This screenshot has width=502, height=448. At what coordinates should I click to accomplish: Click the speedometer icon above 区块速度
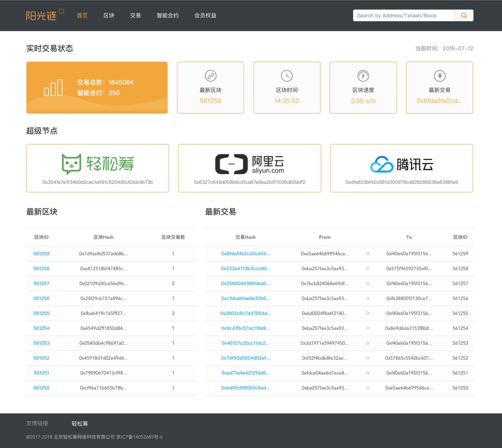click(x=363, y=76)
